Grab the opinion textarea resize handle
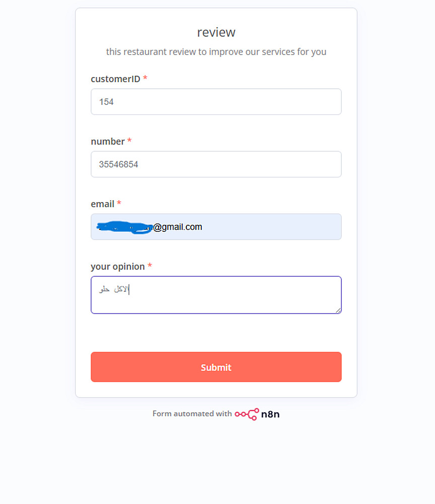The height and width of the screenshot is (504, 435). point(338,310)
